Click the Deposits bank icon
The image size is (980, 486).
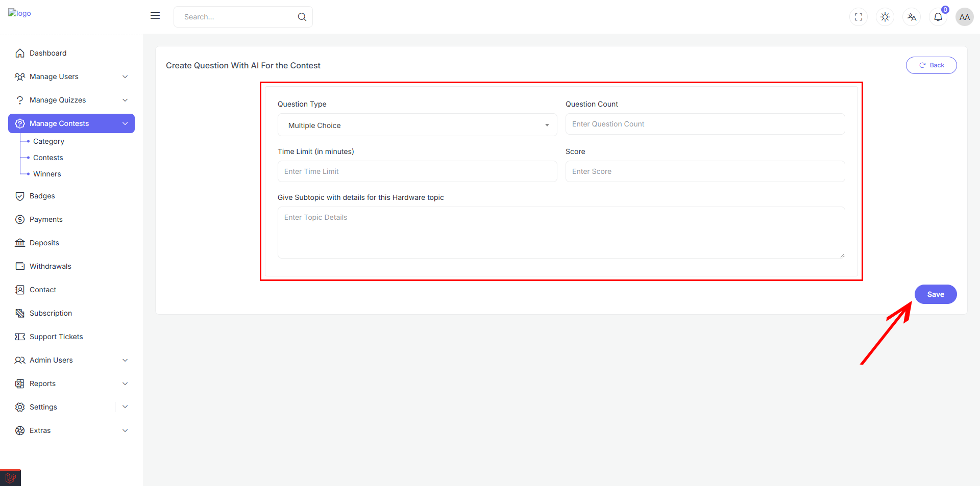[x=20, y=243]
